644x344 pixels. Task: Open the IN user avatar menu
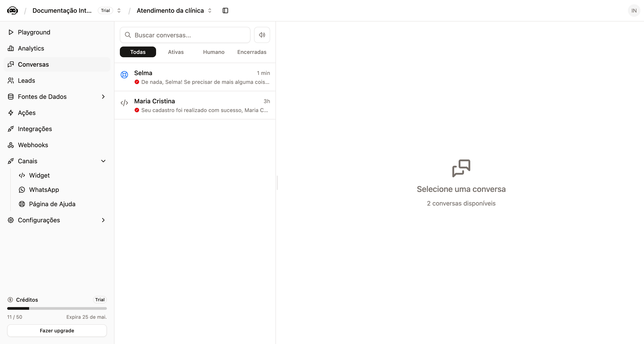[x=634, y=11]
